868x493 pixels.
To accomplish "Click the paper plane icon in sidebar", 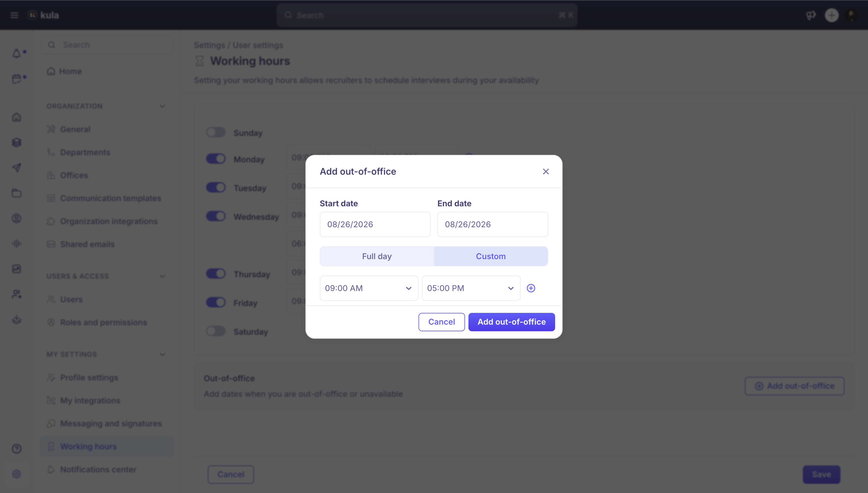I will pyautogui.click(x=16, y=167).
